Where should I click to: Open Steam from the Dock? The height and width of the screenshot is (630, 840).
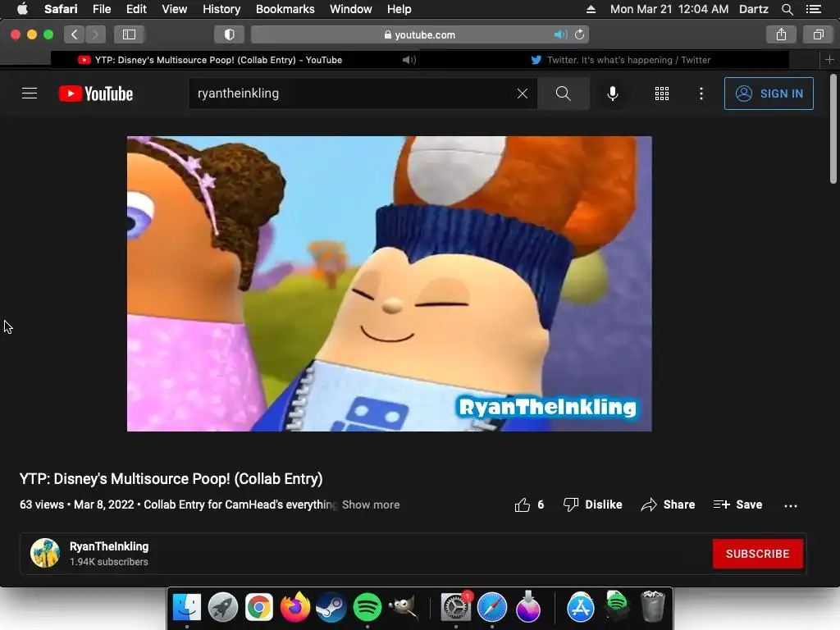(331, 607)
